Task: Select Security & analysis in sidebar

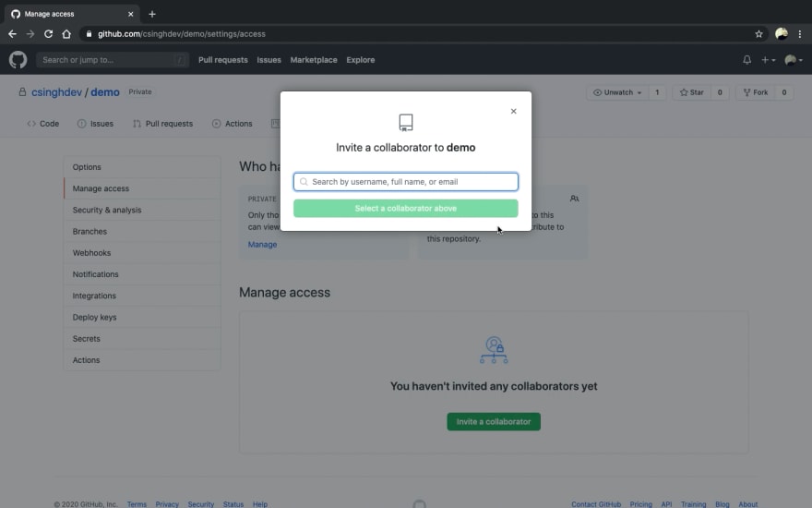Action: pos(142,210)
